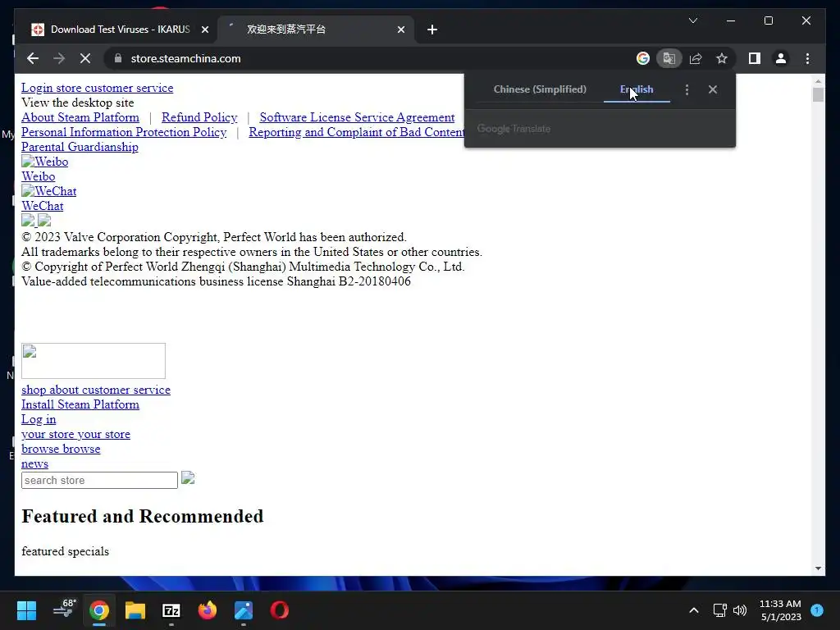840x630 pixels.
Task: Click the broken WeChat image link
Action: [48, 191]
